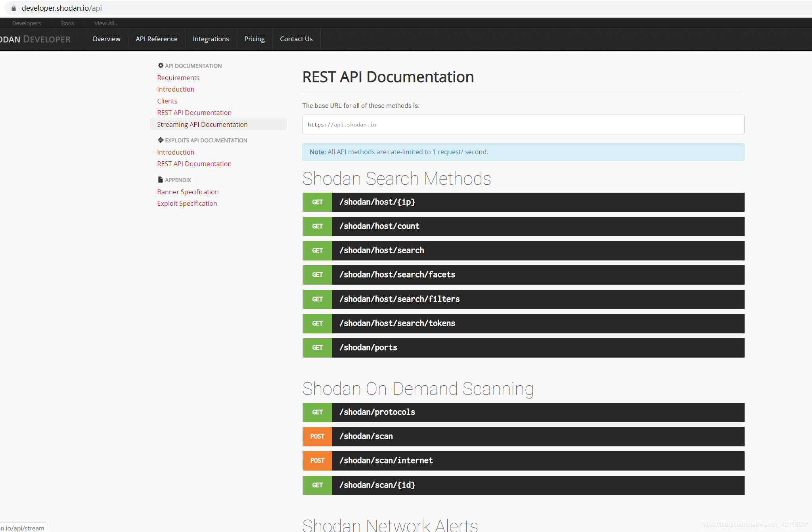Click the Shodan On-Demand Scanning heading
The image size is (812, 532).
tap(418, 388)
